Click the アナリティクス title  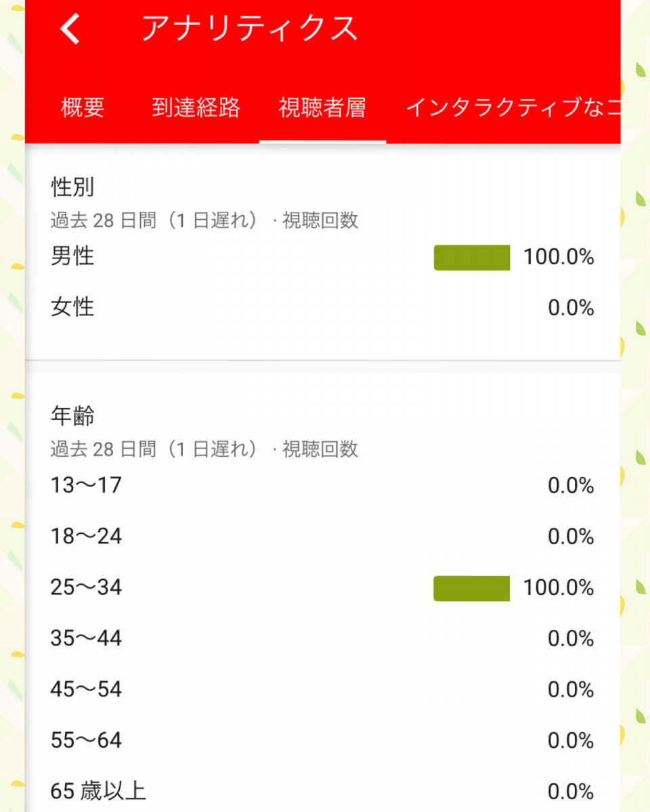(x=249, y=28)
